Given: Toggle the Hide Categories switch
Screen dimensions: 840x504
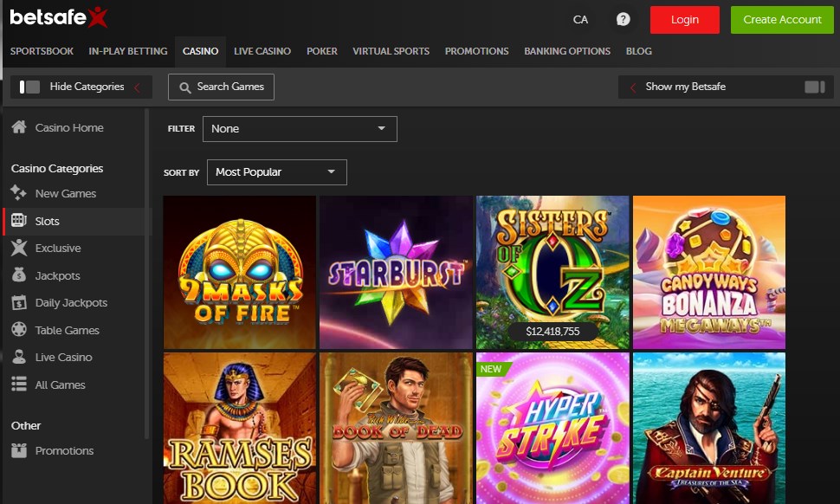Looking at the screenshot, I should [29, 87].
